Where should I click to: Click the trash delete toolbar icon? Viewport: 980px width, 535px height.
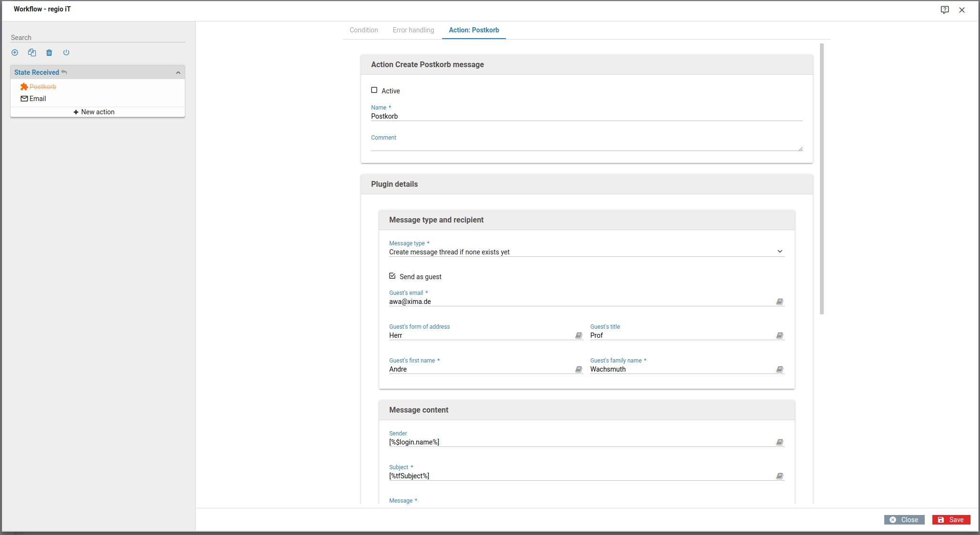coord(49,52)
